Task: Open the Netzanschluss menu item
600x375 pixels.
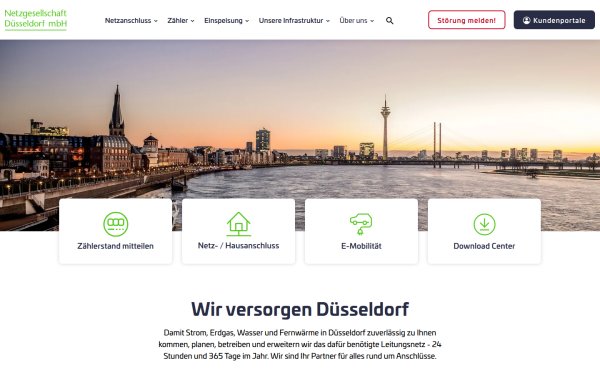Action: [128, 21]
